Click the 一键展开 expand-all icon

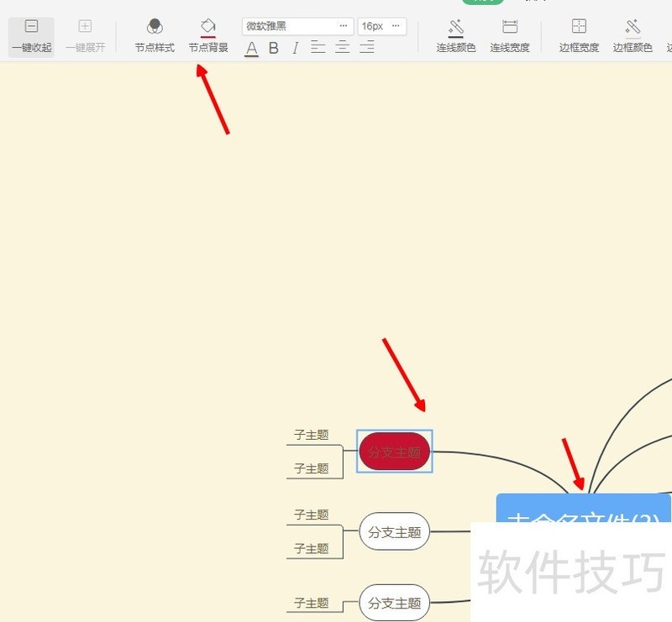tap(84, 25)
